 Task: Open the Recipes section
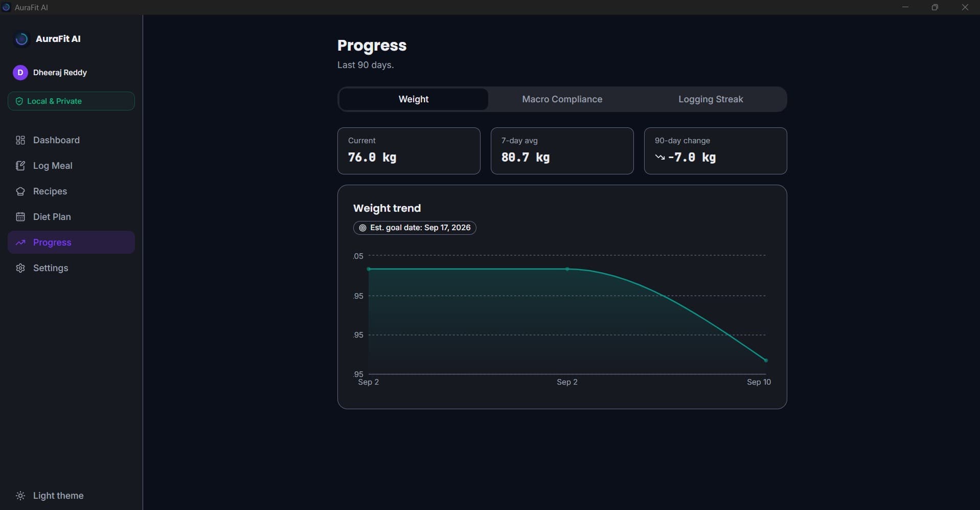coord(71,191)
